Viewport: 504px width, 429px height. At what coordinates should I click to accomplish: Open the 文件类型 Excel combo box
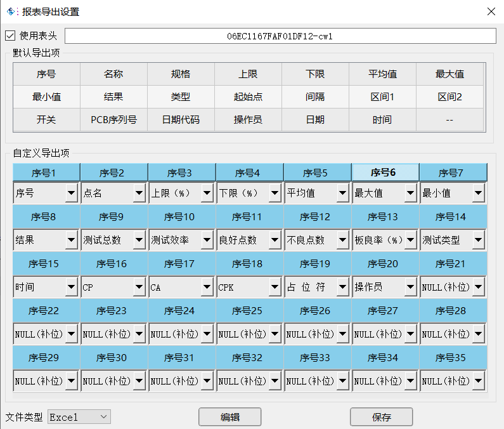79,417
